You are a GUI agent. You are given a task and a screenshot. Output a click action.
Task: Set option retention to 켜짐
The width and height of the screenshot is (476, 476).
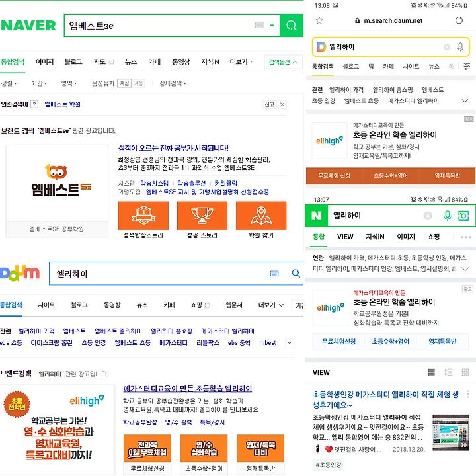(138, 83)
